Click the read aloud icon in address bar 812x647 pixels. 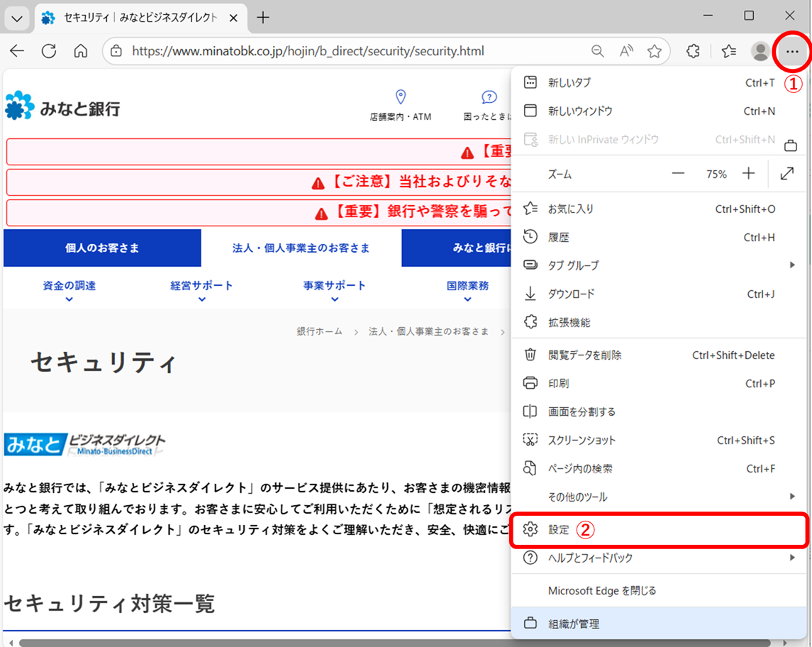pyautogui.click(x=626, y=51)
